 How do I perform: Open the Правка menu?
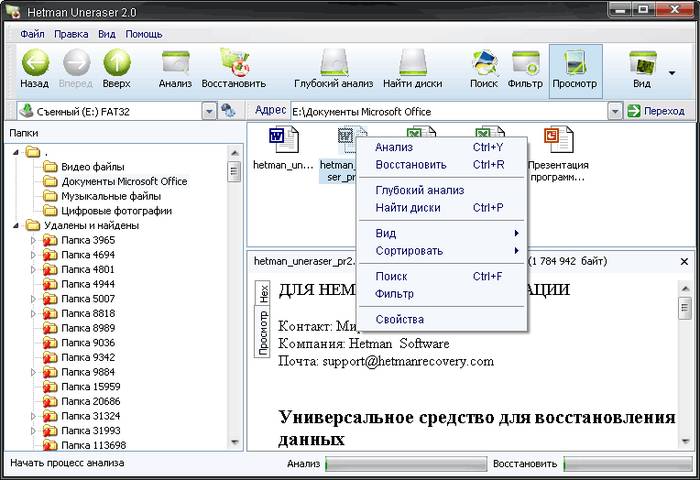point(71,33)
